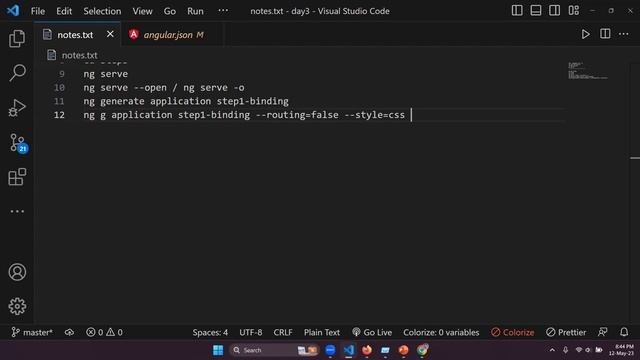Screen dimensions: 640x360
Task: Click line number 9 in the gutter
Action: point(62,74)
